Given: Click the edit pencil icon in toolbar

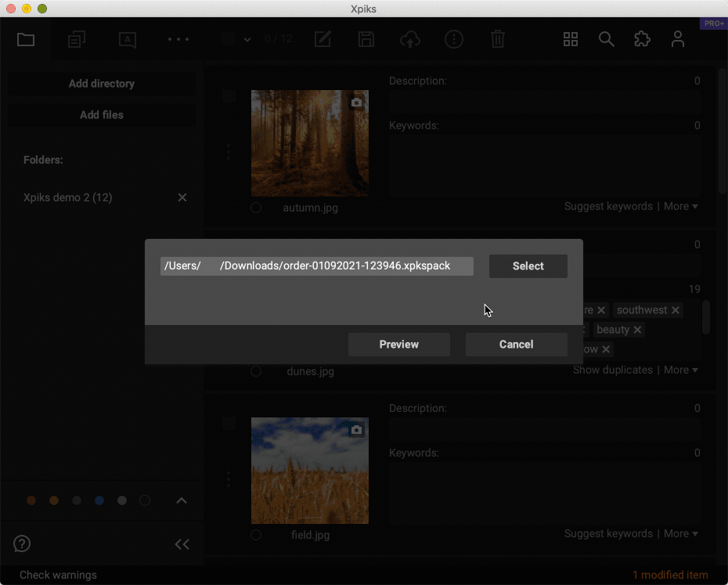Looking at the screenshot, I should [x=323, y=39].
